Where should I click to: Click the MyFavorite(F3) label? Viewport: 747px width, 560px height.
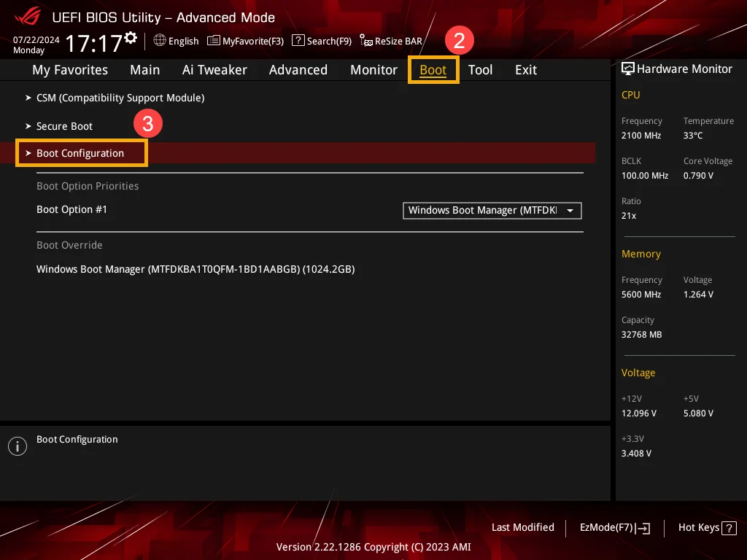coord(253,41)
